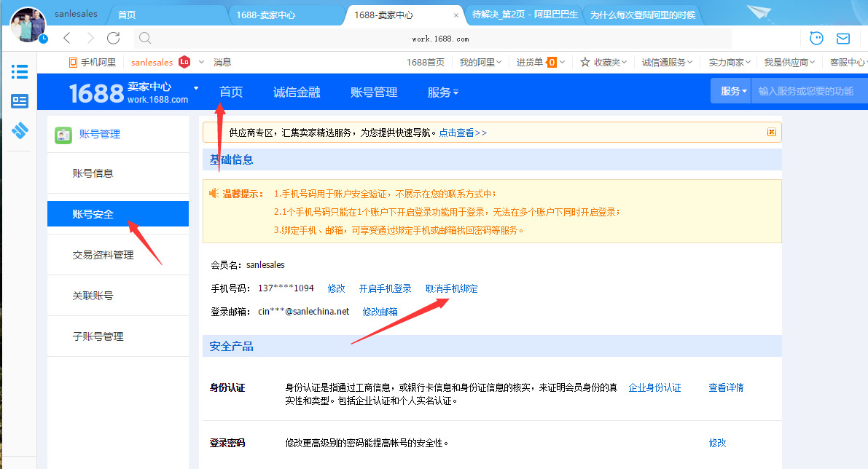Open 诚信金融 in navbar
Screen dimensions: 868x469
click(x=297, y=92)
